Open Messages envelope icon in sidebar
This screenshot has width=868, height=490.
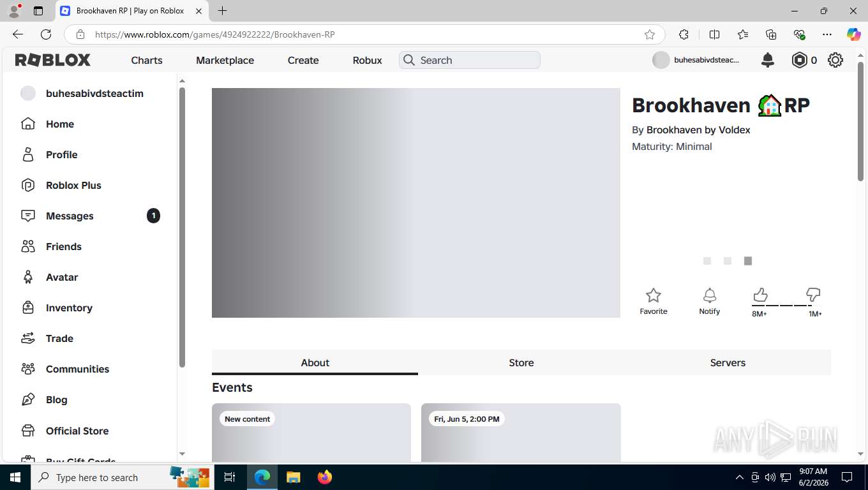[28, 216]
